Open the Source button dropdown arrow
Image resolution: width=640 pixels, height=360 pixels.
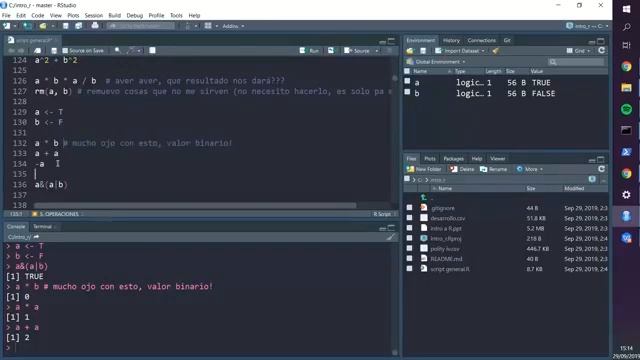[376, 51]
